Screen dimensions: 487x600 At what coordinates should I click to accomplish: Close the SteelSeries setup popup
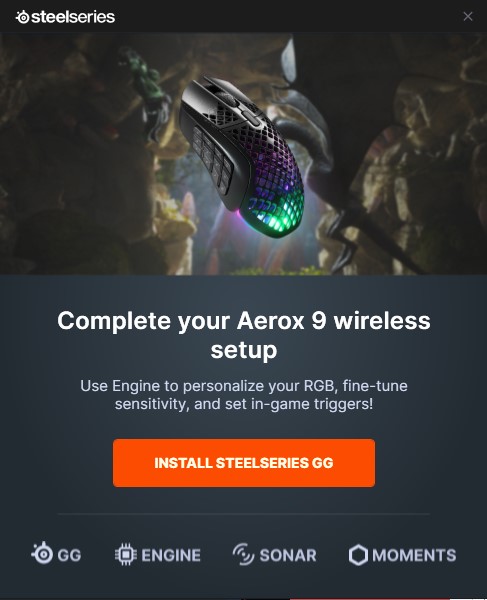click(467, 16)
